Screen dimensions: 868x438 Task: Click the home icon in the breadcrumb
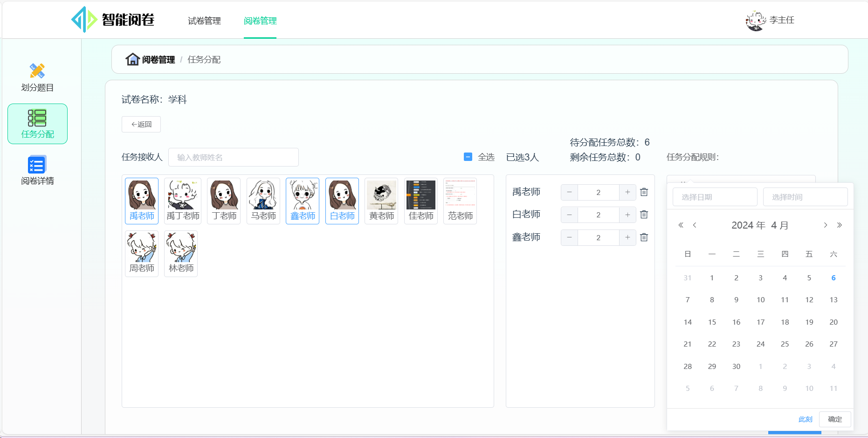point(133,59)
